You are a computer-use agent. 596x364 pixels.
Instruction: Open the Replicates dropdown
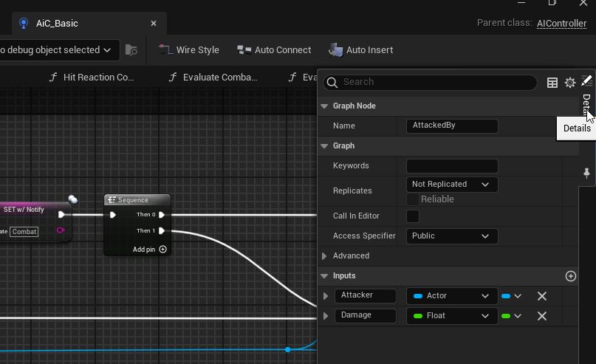pos(452,185)
